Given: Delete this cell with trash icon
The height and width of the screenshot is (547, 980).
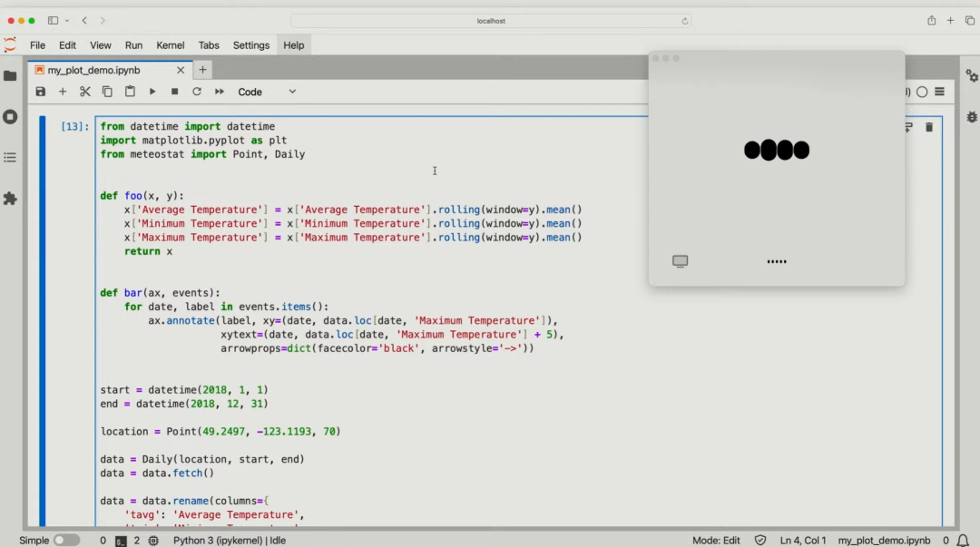Looking at the screenshot, I should 929,128.
